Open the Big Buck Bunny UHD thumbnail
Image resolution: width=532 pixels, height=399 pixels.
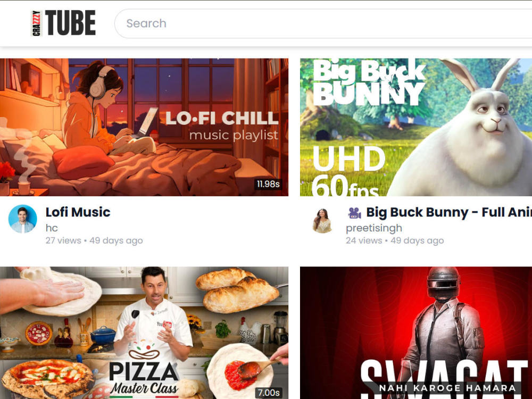tap(416, 127)
